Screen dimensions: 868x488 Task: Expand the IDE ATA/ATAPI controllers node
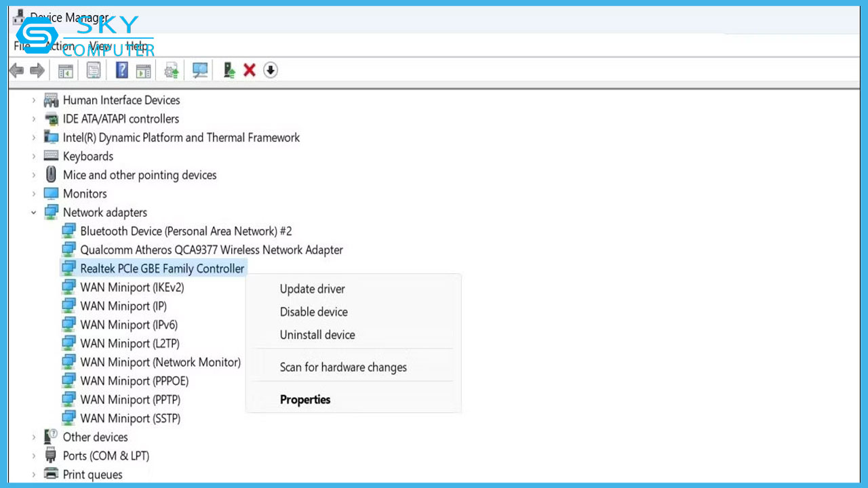tap(34, 119)
